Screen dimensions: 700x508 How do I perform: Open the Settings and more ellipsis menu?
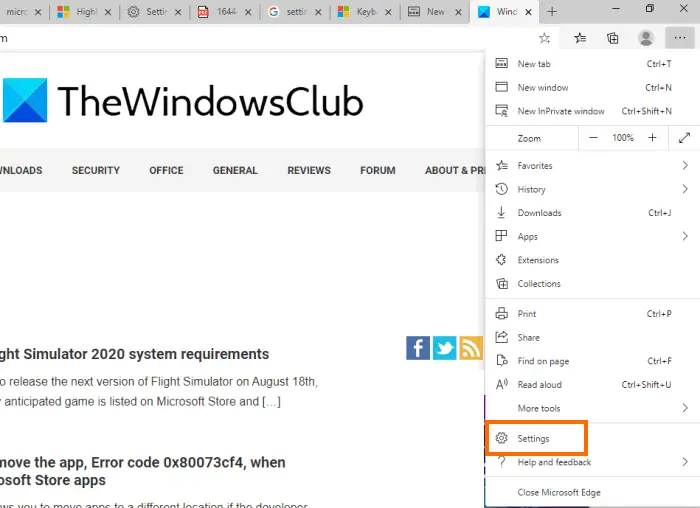680,38
